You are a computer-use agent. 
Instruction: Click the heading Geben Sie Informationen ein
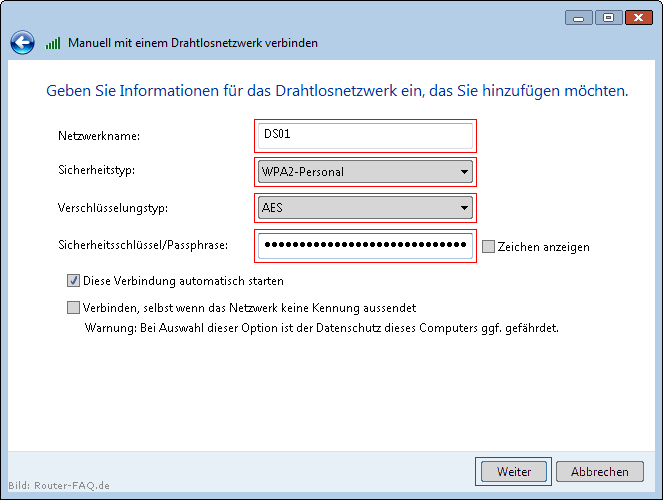click(x=337, y=91)
